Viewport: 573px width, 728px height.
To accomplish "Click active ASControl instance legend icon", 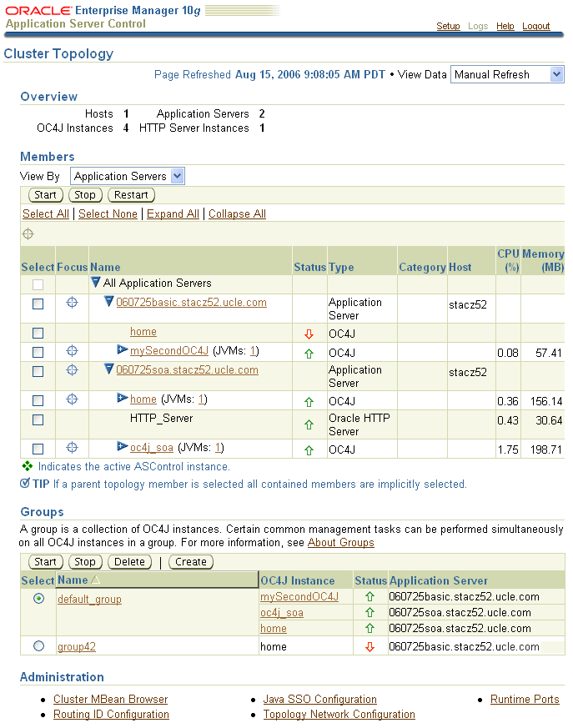I will coord(28,466).
